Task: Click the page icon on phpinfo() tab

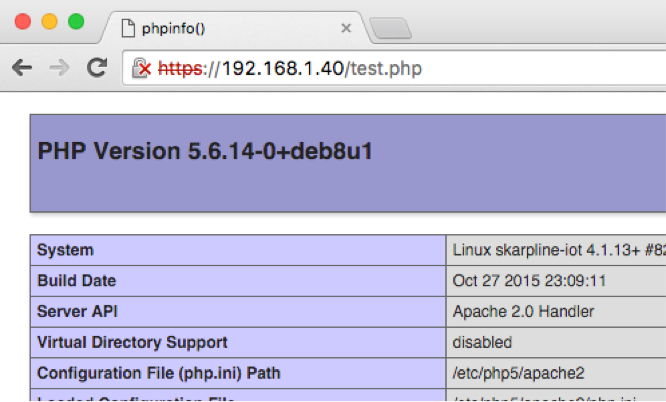Action: (x=127, y=28)
